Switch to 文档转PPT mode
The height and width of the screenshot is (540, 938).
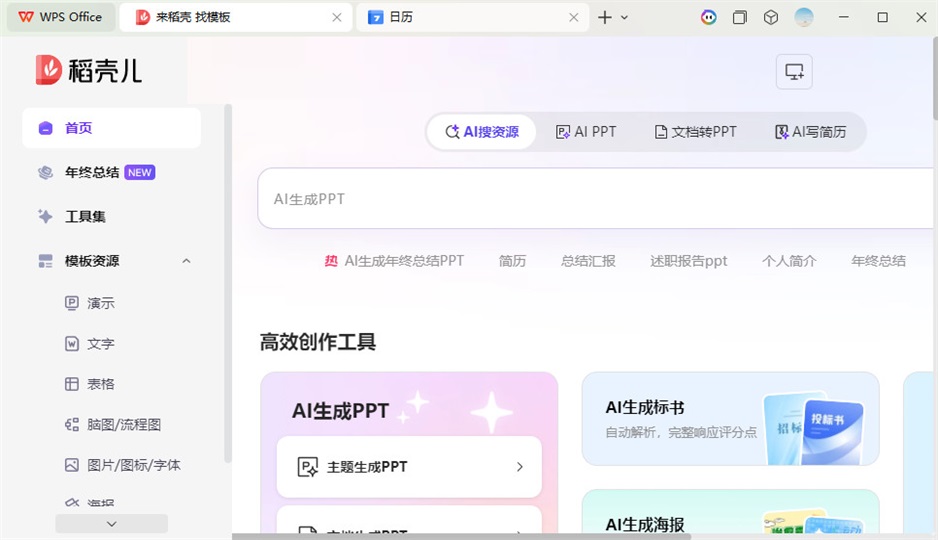pyautogui.click(x=695, y=132)
